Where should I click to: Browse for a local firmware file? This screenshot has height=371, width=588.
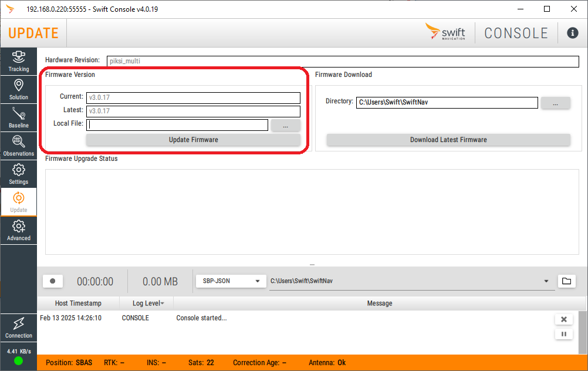(285, 125)
